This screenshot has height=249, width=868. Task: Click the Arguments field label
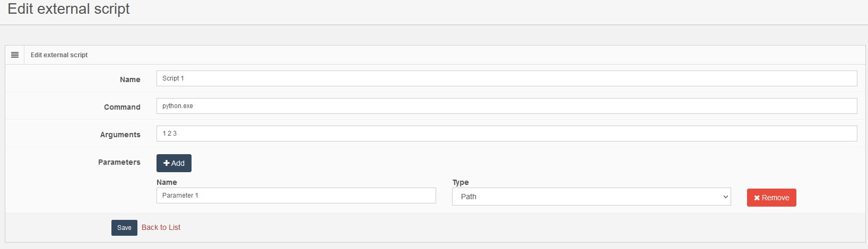(x=120, y=135)
